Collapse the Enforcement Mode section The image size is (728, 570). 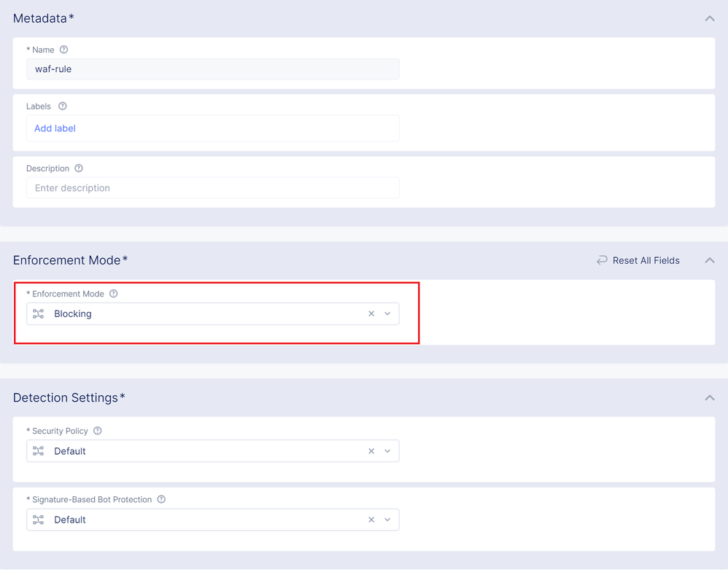click(709, 260)
